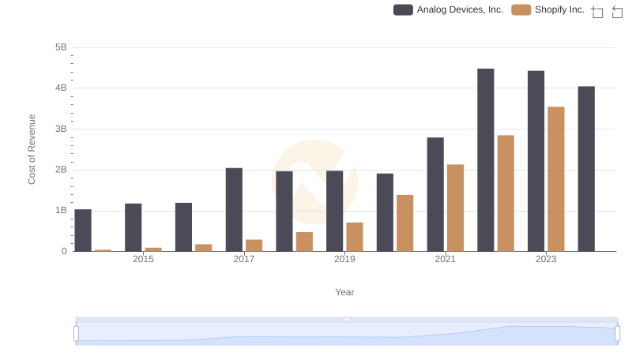Click the Shopify bar for 2019
Image resolution: width=632 pixels, height=364 pixels.
click(355, 237)
